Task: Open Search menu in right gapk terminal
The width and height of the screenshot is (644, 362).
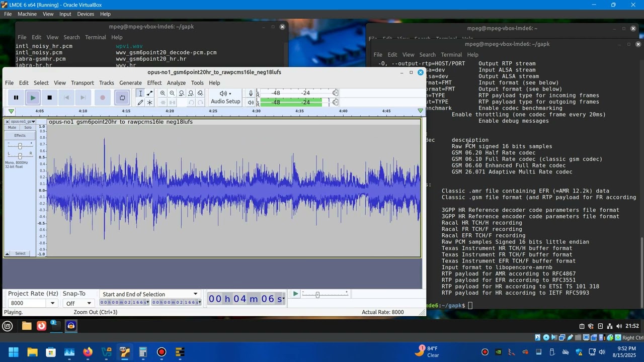Action: click(427, 55)
